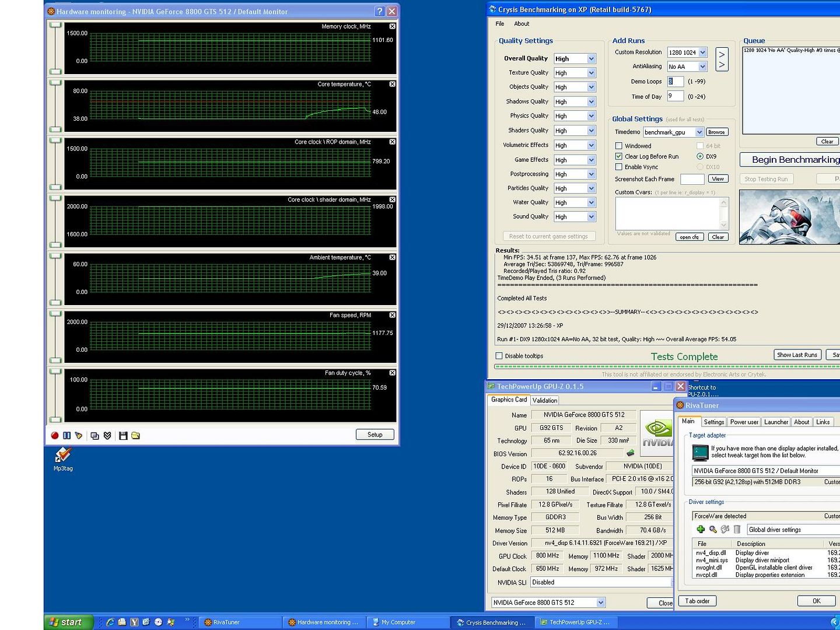The height and width of the screenshot is (630, 840).
Task: Open the GPU-Z graphics card selector dropdown
Action: point(601,603)
